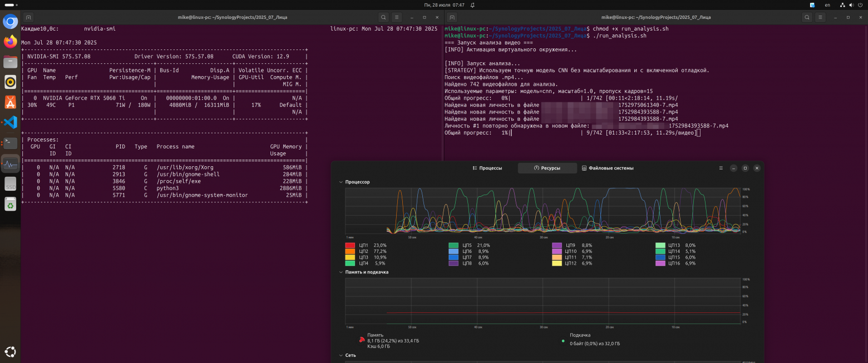This screenshot has height=363, width=868.
Task: Click the Память memory pie color indicator
Action: pos(362,339)
